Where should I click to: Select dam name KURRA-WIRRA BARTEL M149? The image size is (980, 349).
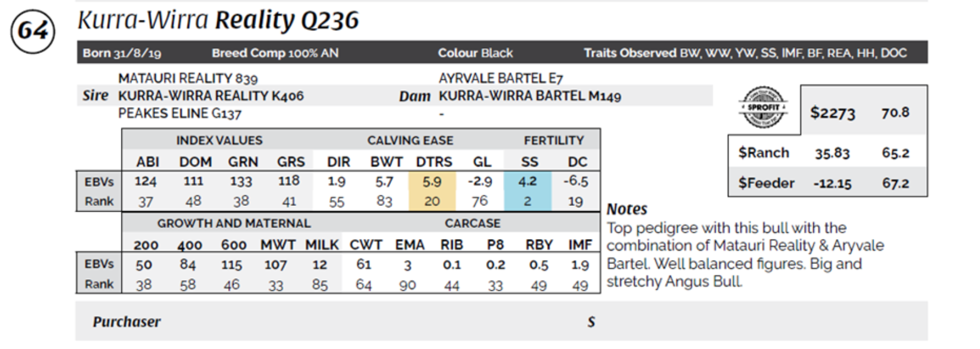(x=529, y=96)
